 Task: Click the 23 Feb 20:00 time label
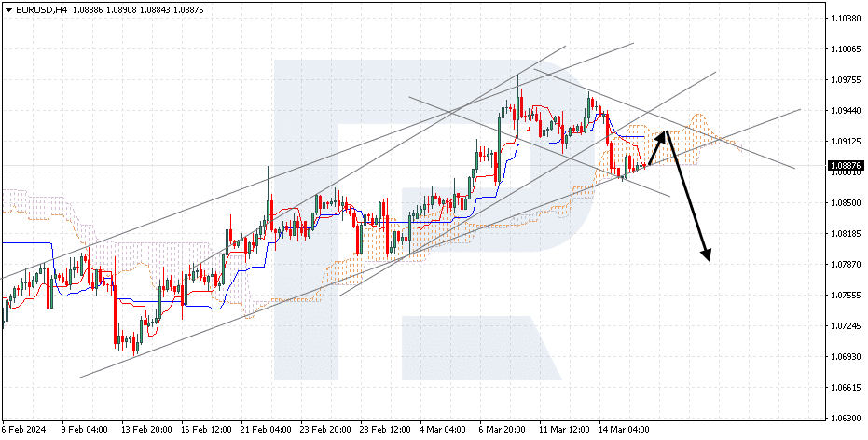click(325, 430)
